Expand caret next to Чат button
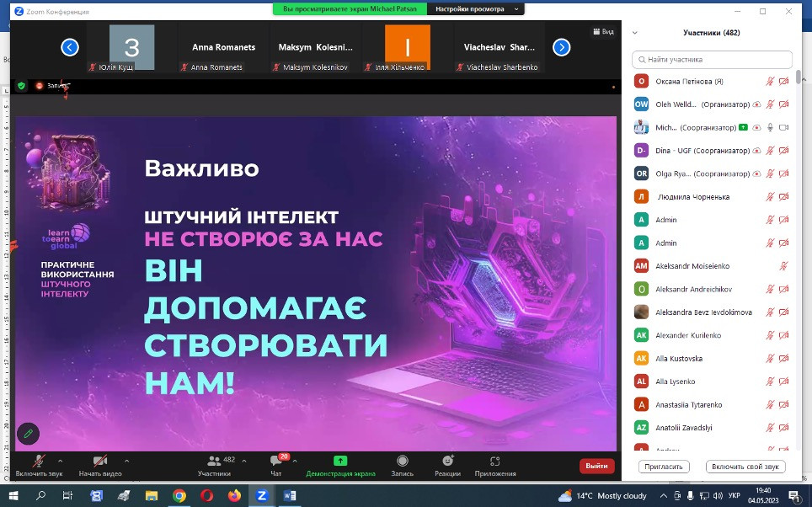The image size is (812, 507). tap(295, 461)
